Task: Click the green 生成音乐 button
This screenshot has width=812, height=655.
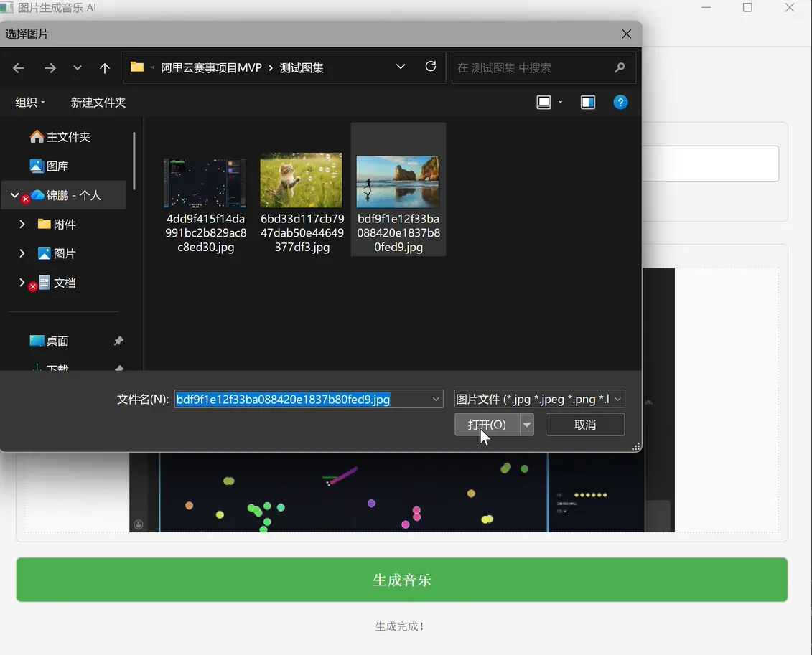Action: click(x=402, y=580)
